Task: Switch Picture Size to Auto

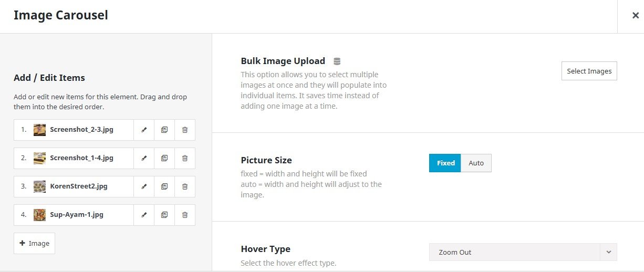Action: (476, 163)
